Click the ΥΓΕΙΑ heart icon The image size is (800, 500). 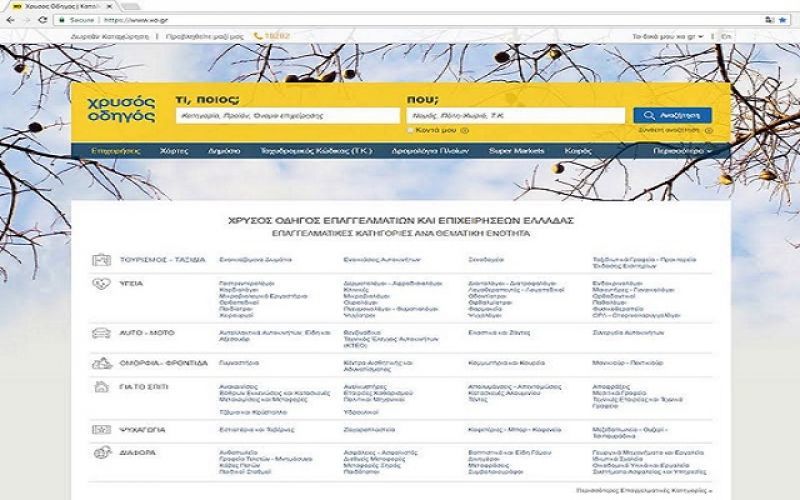[101, 284]
